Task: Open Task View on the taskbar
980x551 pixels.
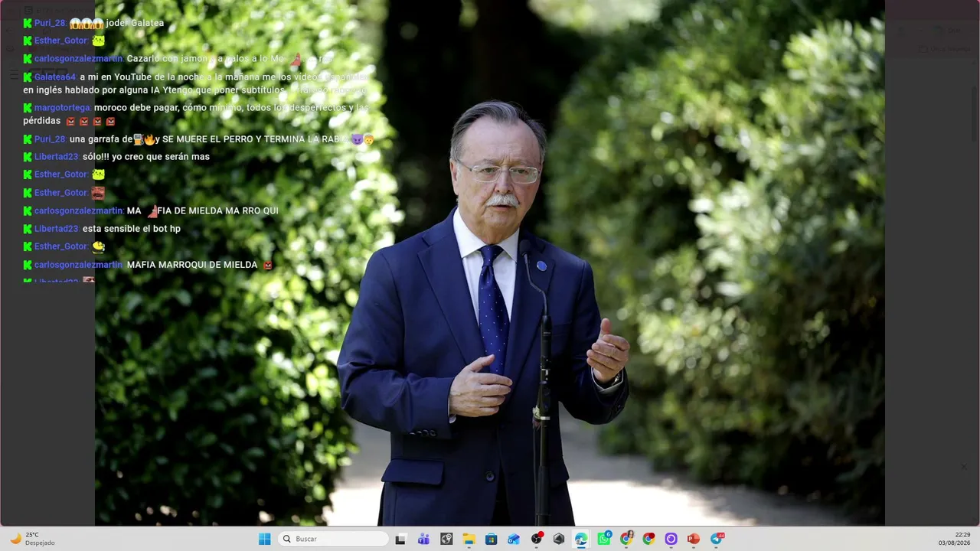Action: pos(400,539)
